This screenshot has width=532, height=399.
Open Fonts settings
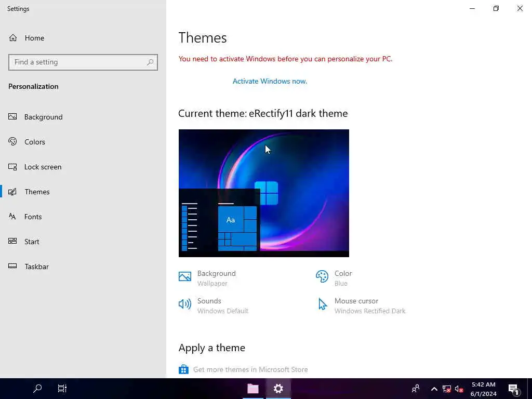(83, 217)
